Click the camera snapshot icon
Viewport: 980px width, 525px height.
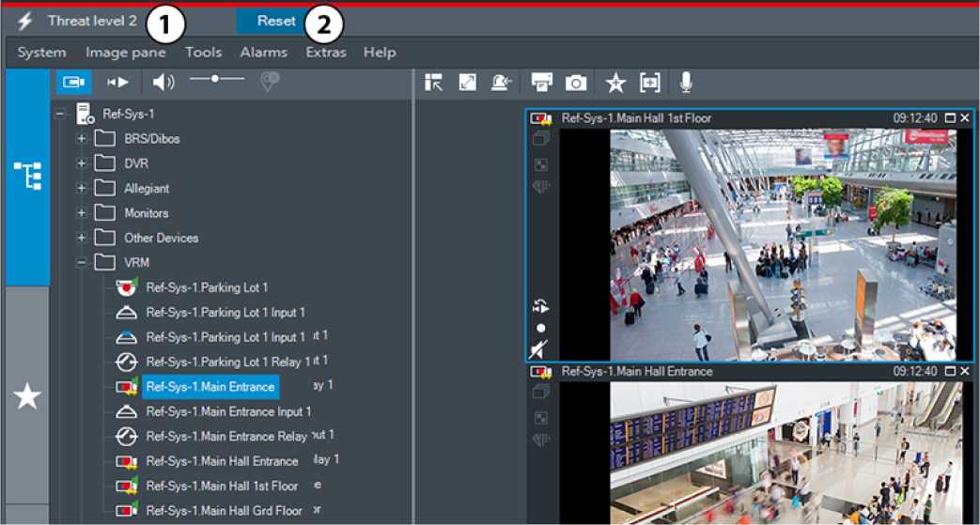tap(576, 83)
